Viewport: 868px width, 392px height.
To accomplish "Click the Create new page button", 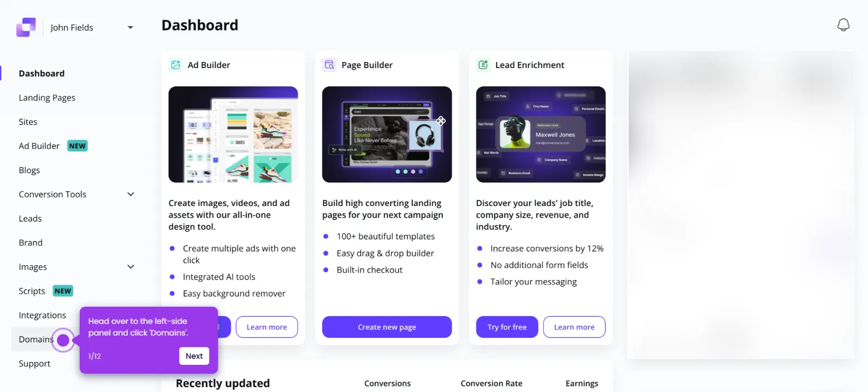I will (x=387, y=327).
